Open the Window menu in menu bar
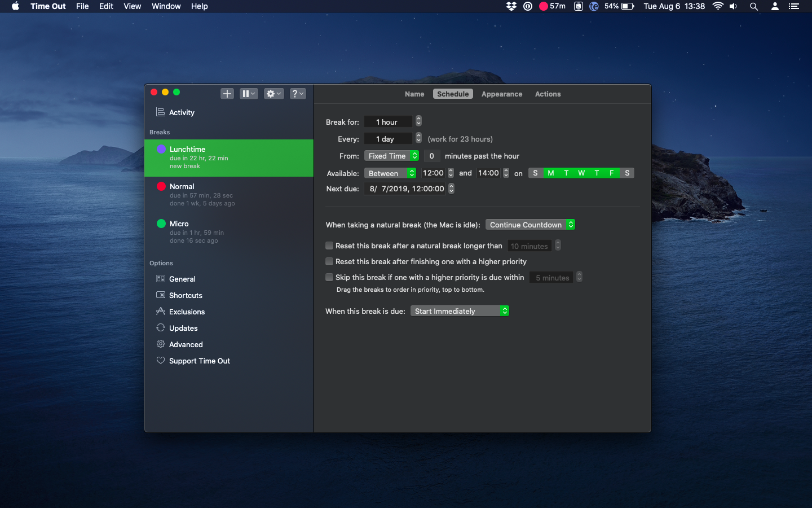Screen dimensions: 812x508 pos(166,6)
